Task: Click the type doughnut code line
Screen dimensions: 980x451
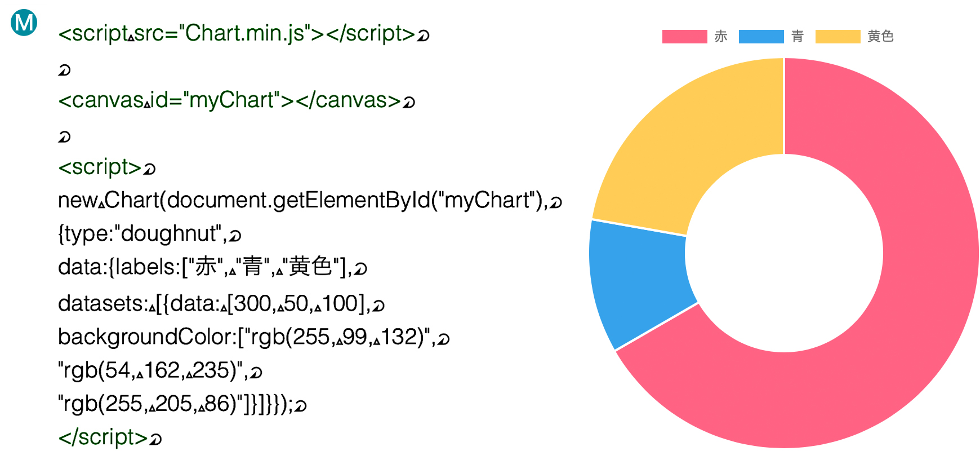Action: pos(150,233)
